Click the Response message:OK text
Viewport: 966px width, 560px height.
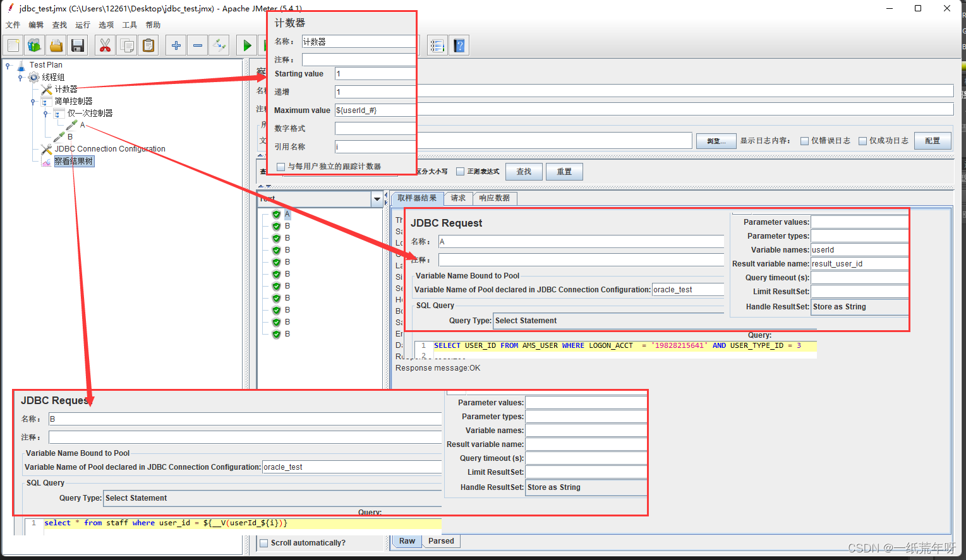pyautogui.click(x=438, y=368)
